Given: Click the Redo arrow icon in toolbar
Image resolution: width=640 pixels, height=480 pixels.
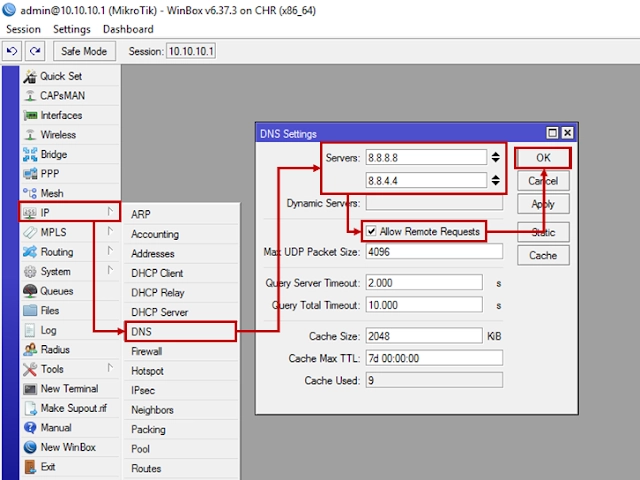Looking at the screenshot, I should point(35,51).
